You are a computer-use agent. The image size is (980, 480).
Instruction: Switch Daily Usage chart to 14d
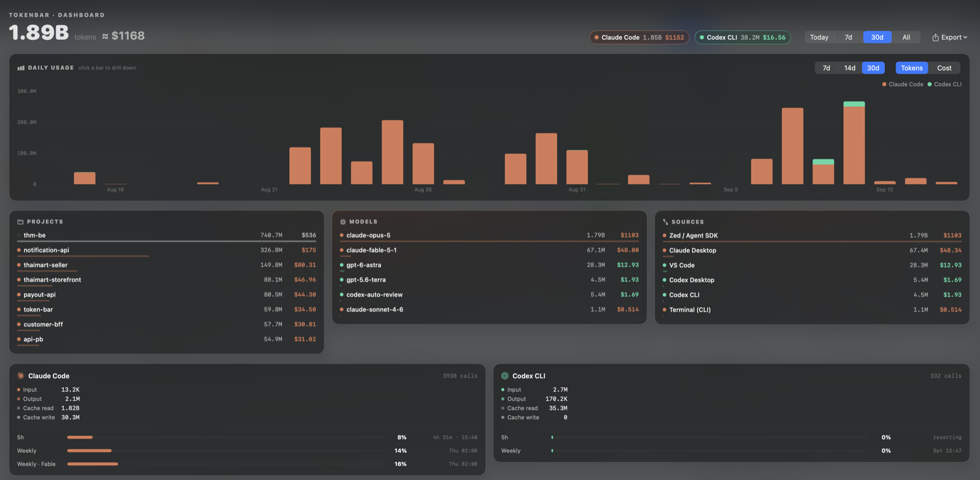coord(850,68)
